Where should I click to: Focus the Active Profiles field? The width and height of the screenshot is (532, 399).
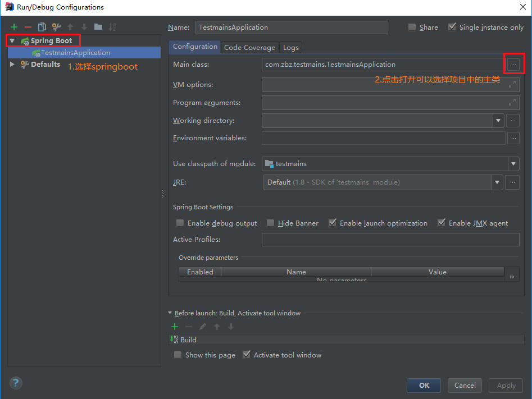click(x=390, y=239)
